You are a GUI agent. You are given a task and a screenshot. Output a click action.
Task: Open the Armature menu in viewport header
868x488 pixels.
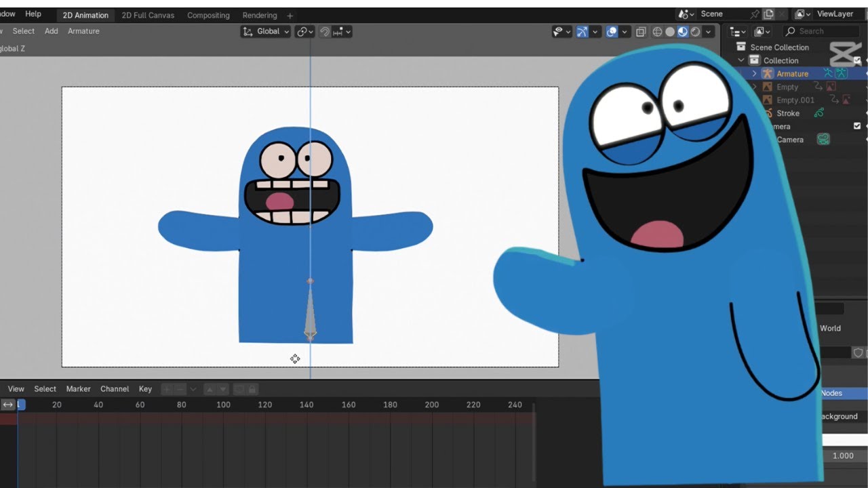click(83, 31)
